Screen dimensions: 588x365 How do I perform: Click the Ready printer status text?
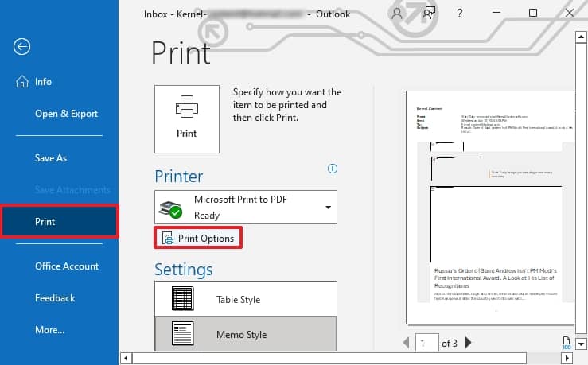(207, 216)
